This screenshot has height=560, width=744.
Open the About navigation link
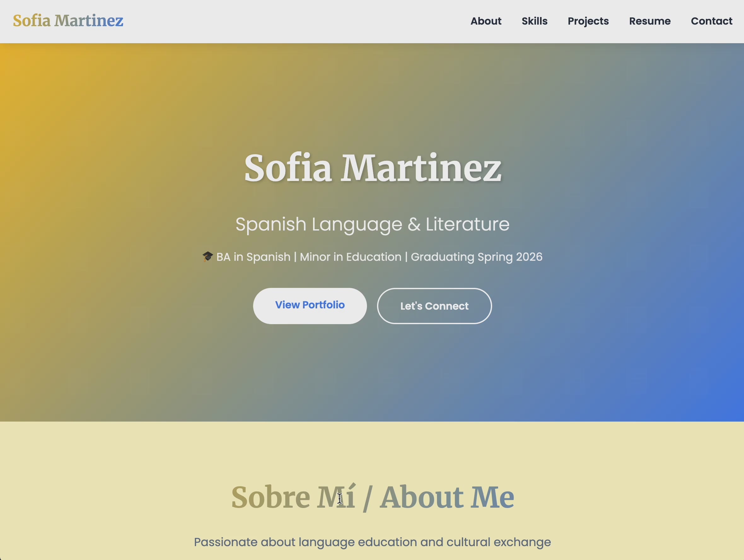point(486,21)
